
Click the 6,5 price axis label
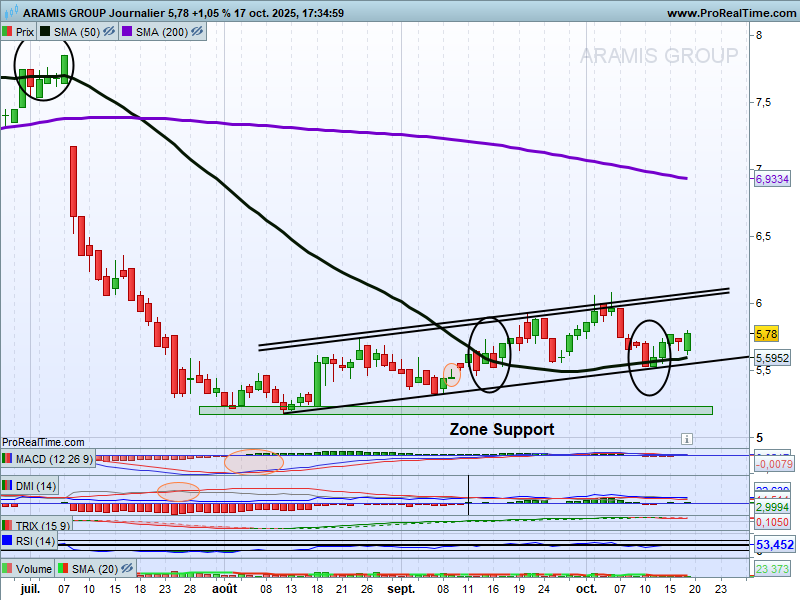(x=763, y=236)
